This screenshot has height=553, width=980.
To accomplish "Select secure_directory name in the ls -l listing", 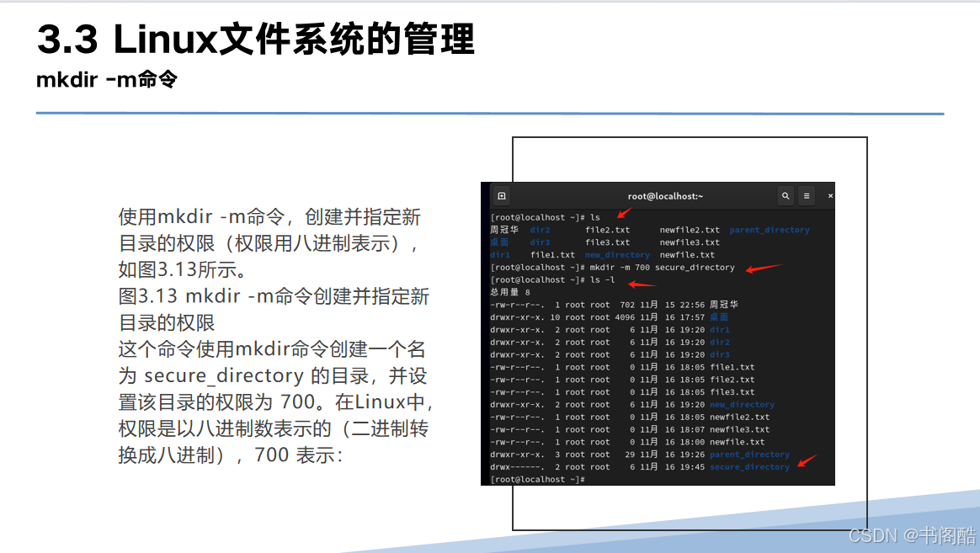I will 749,467.
